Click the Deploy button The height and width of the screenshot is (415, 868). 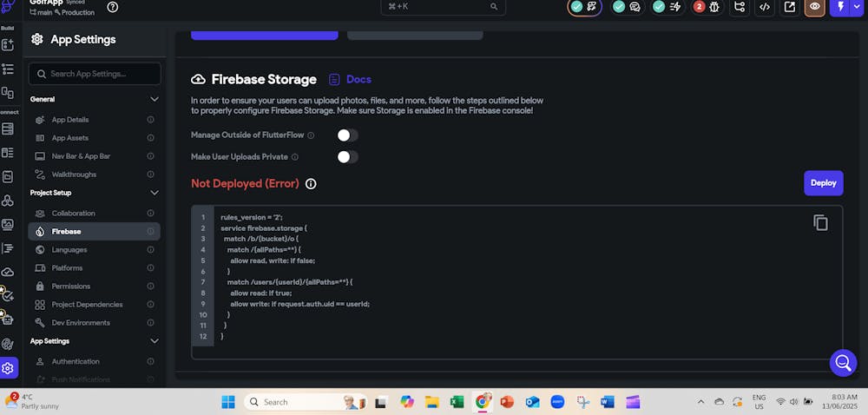[x=823, y=183]
